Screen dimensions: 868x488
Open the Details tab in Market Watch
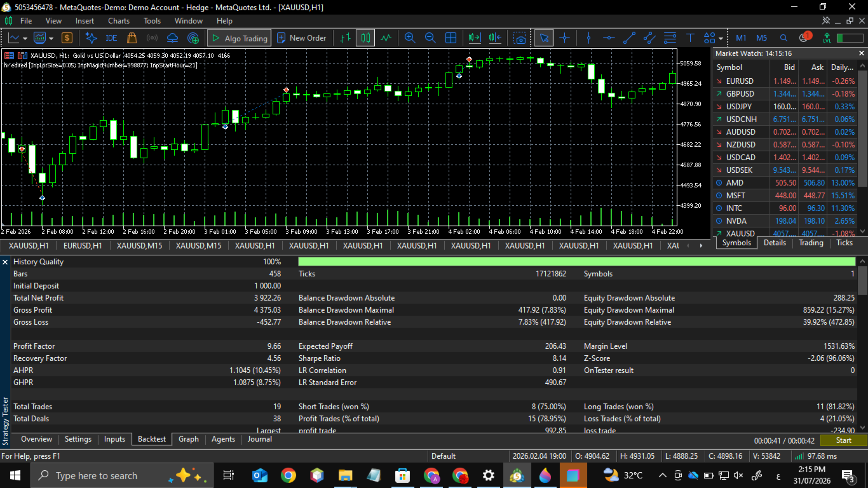tap(775, 243)
